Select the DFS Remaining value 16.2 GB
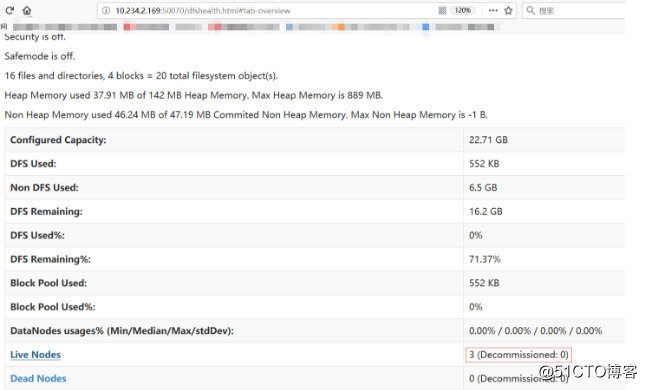 pyautogui.click(x=486, y=212)
